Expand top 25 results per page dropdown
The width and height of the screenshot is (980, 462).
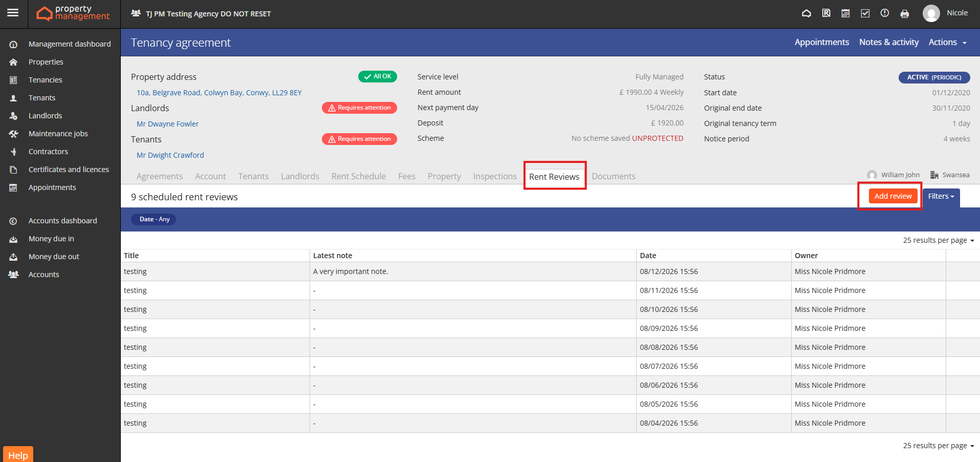(x=938, y=240)
